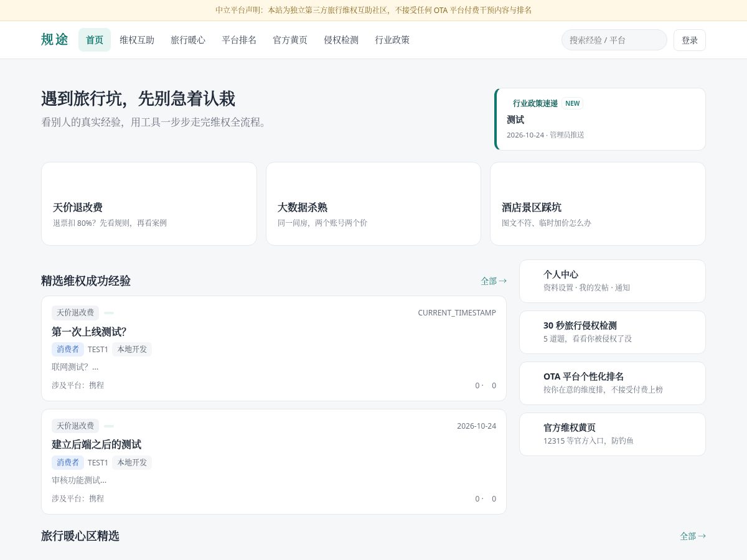Click the excerpt 审核功能测试...
This screenshot has height=560, width=747.
[x=79, y=480]
